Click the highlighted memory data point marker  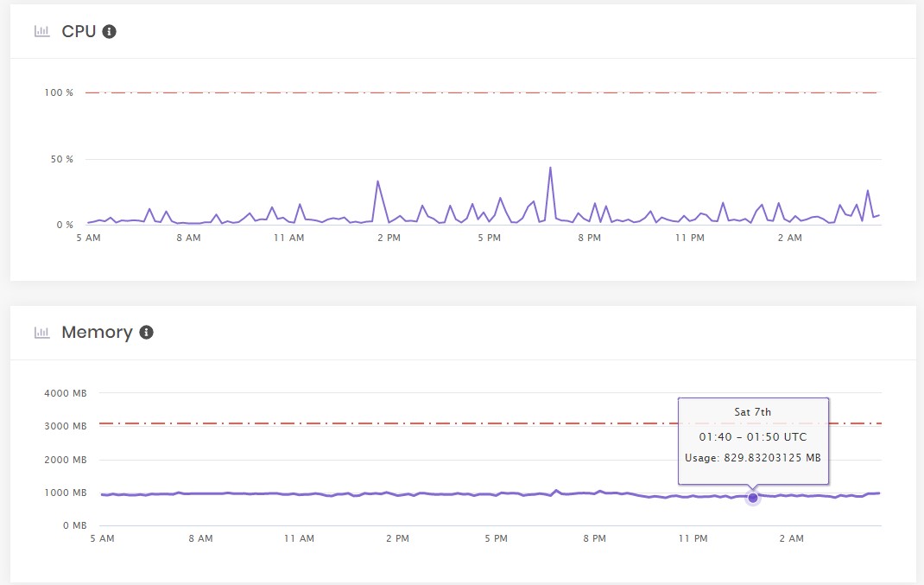752,498
